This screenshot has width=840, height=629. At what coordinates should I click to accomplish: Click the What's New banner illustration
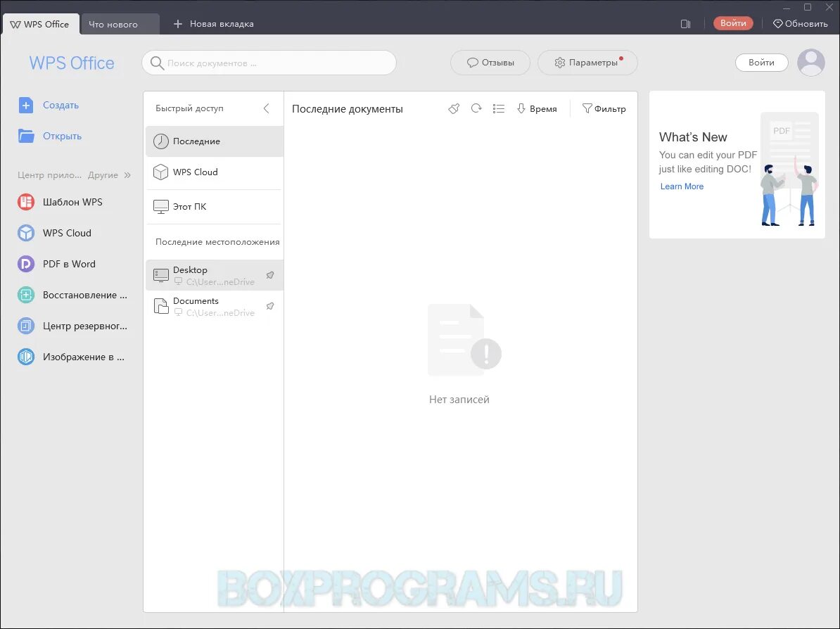tap(789, 169)
